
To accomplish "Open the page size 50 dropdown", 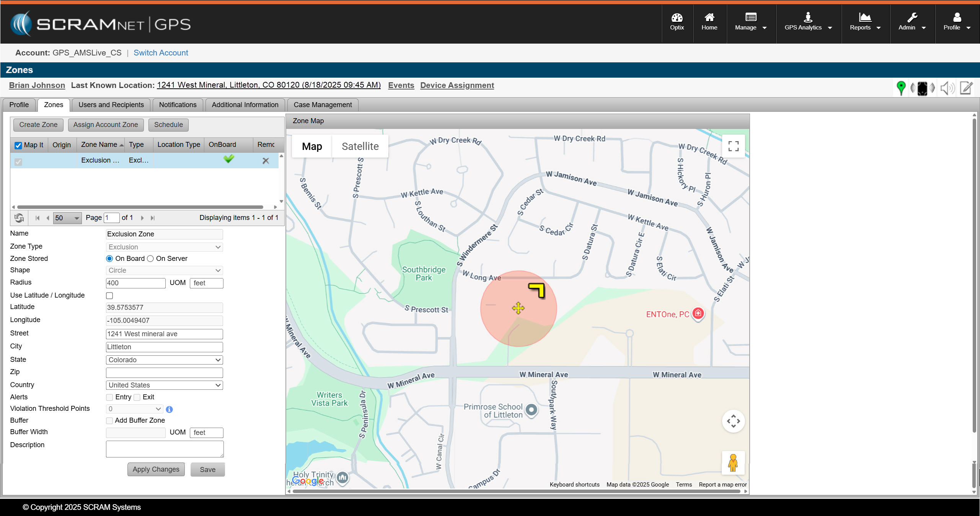I will 67,218.
